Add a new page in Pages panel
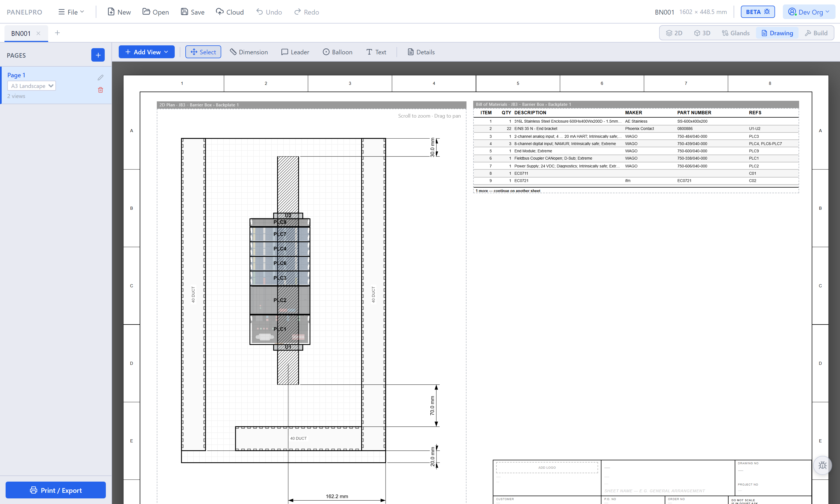The height and width of the screenshot is (504, 840). click(x=98, y=55)
